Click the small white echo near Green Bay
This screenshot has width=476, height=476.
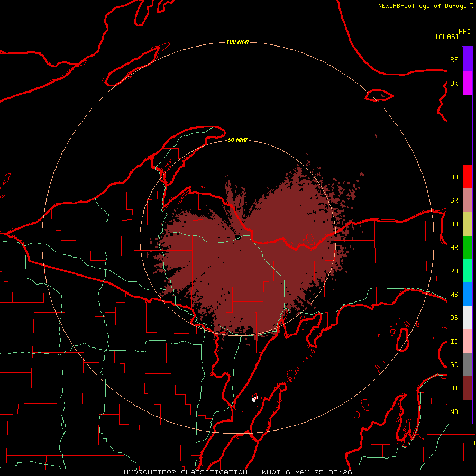click(x=255, y=399)
